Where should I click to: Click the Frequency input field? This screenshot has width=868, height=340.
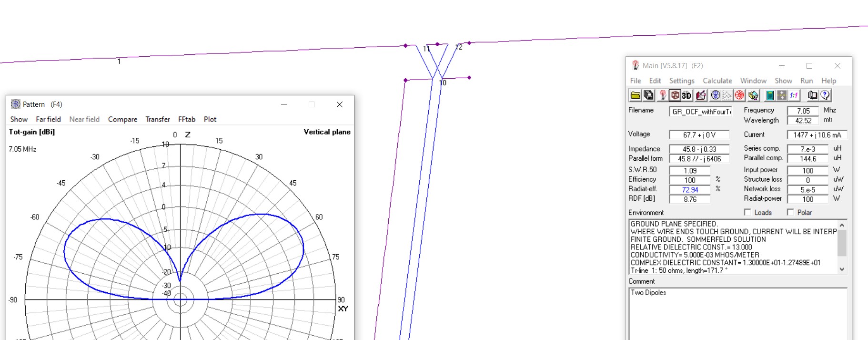click(803, 111)
